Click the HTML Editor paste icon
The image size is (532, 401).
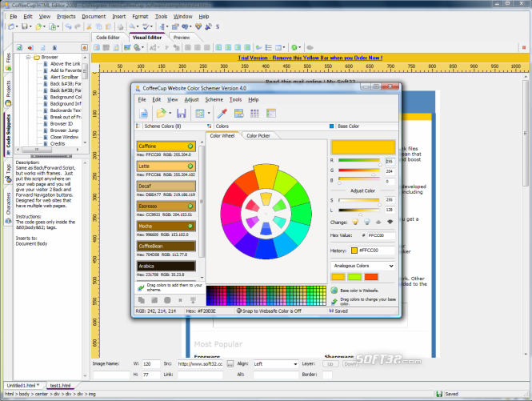pyautogui.click(x=108, y=26)
